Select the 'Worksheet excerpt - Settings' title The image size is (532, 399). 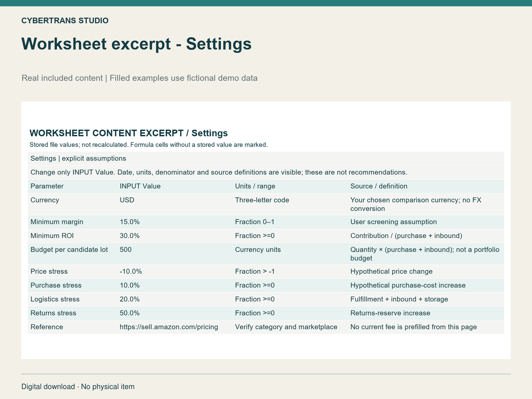tap(136, 44)
